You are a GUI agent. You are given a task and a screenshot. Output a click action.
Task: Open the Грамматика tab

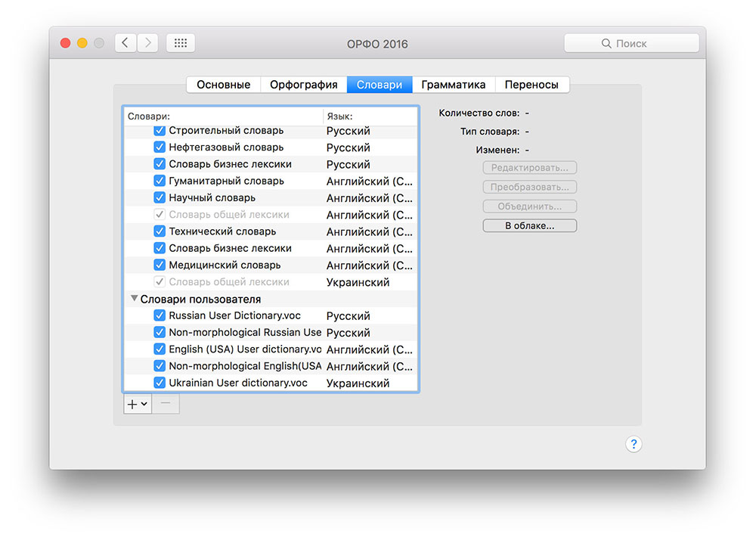coord(453,85)
